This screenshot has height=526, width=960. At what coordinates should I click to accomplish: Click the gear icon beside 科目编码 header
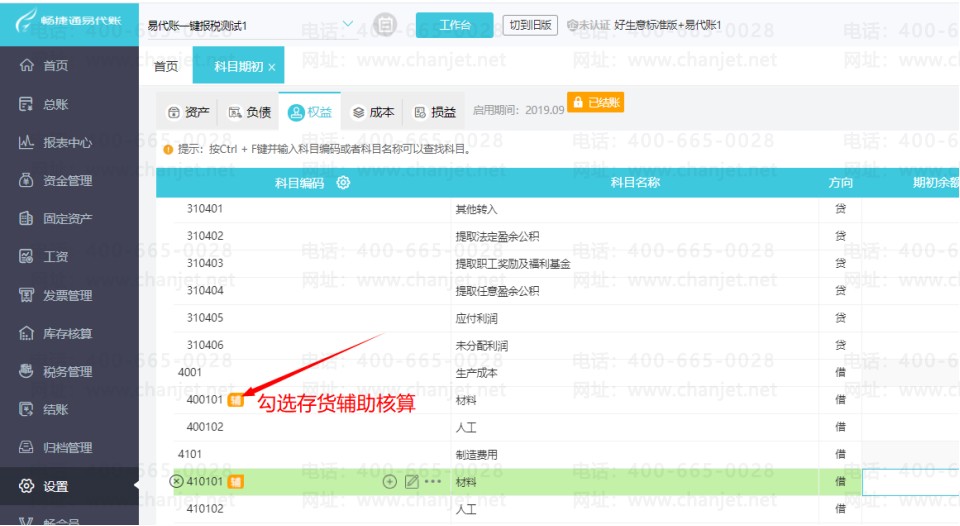click(343, 183)
